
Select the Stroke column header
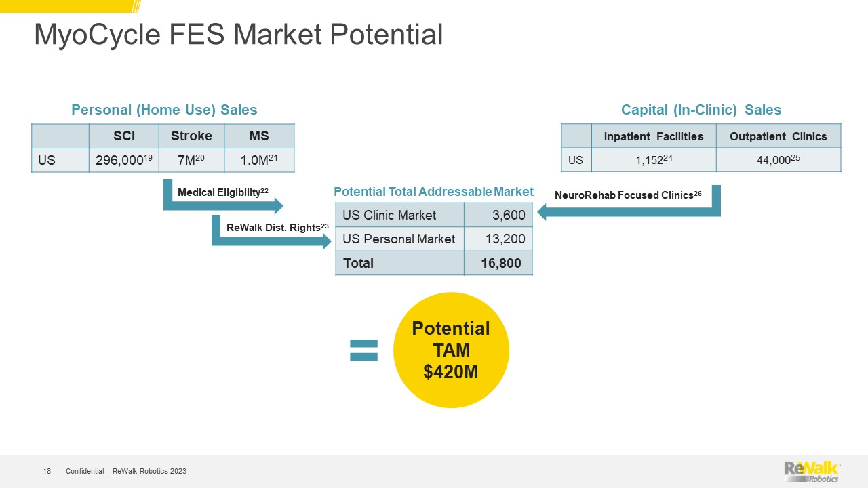(191, 136)
